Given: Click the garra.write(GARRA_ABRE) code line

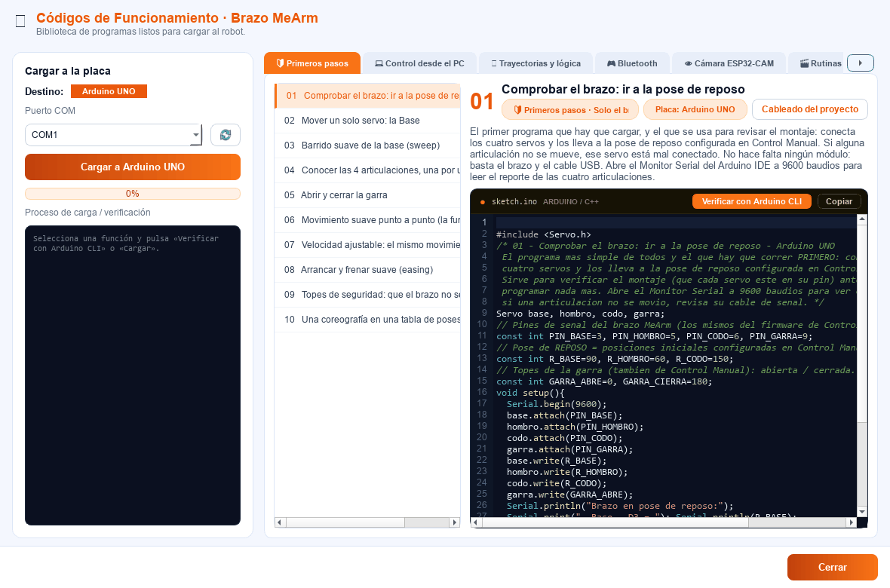Looking at the screenshot, I should [x=569, y=495].
